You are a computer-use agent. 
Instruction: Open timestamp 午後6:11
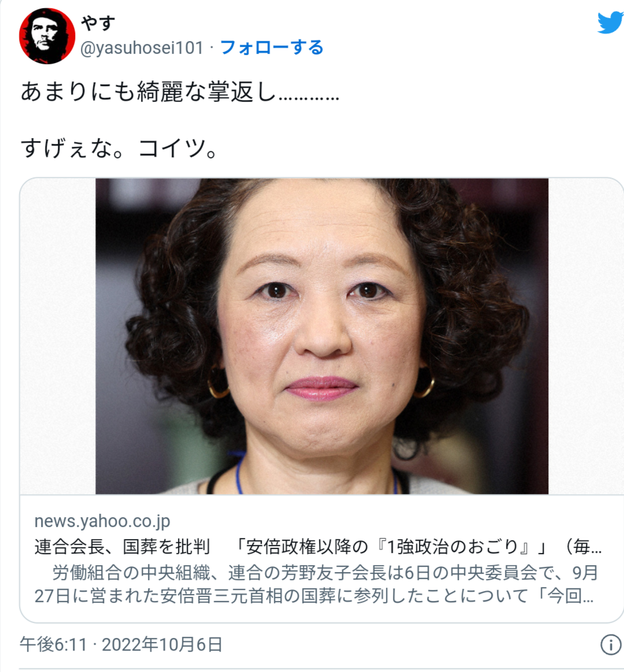pos(54,644)
